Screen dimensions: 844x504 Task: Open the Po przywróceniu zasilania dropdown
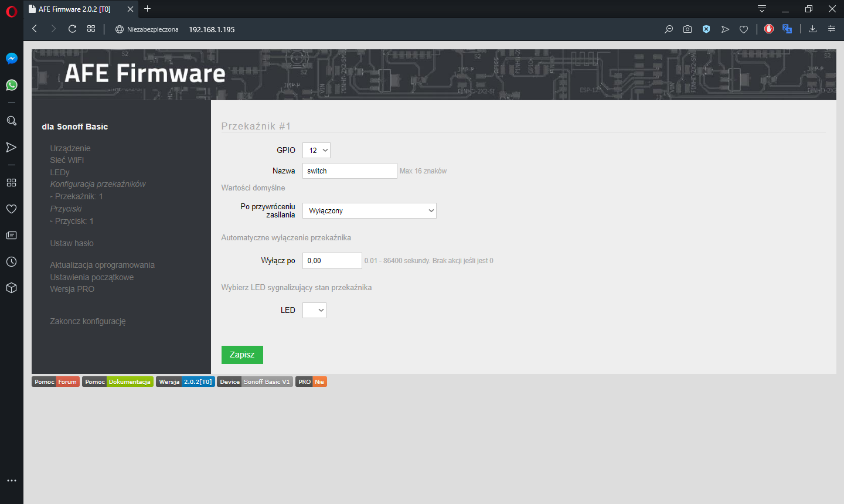(x=369, y=211)
